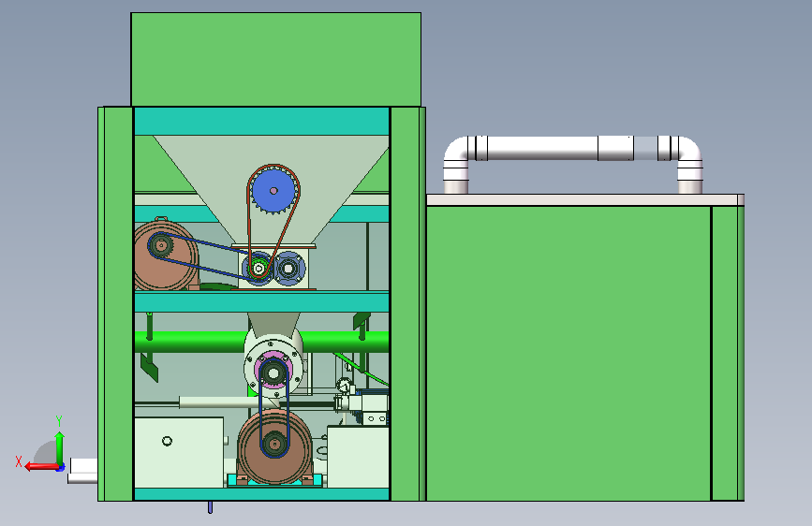Select the white lid plate on right tank
812x526 pixels.
[x=585, y=200]
